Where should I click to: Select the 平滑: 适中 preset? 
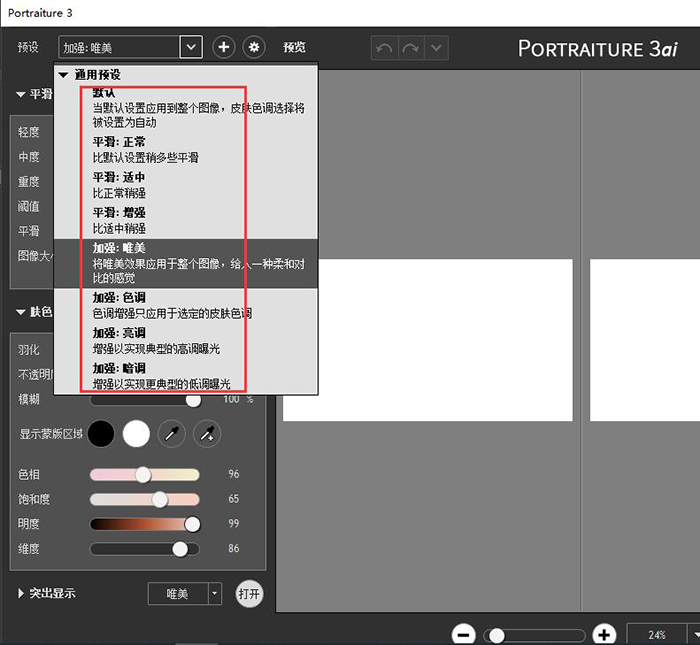point(186,185)
